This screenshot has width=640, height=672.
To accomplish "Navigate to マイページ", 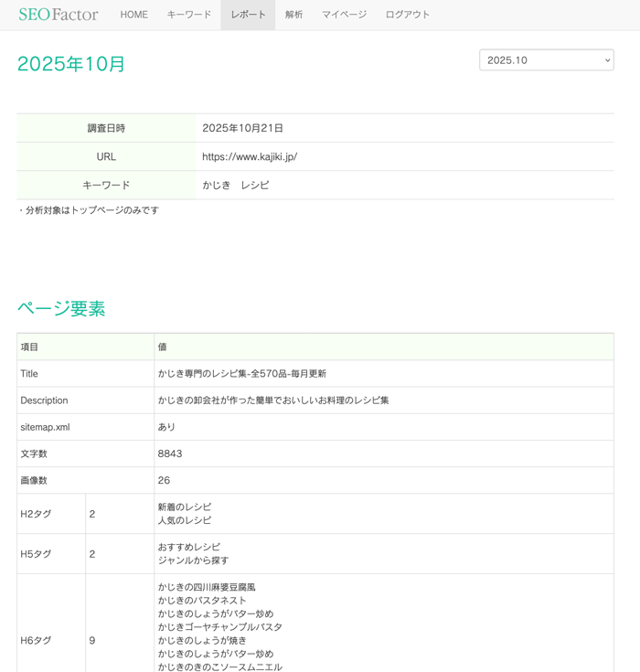I will point(344,15).
